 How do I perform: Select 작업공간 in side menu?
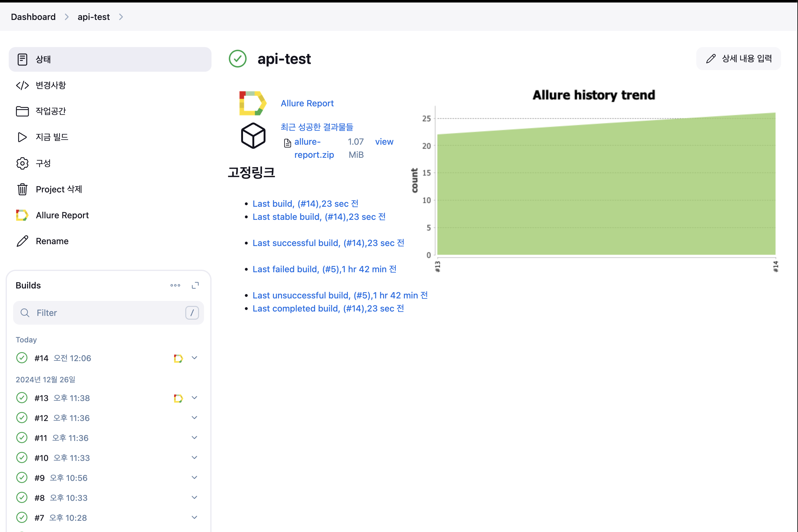(110, 111)
